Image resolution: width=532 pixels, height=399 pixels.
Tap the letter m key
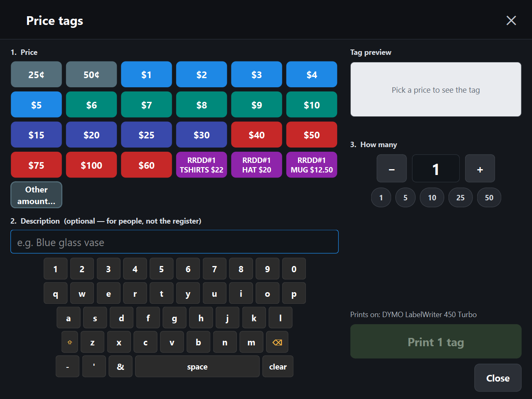(251, 342)
